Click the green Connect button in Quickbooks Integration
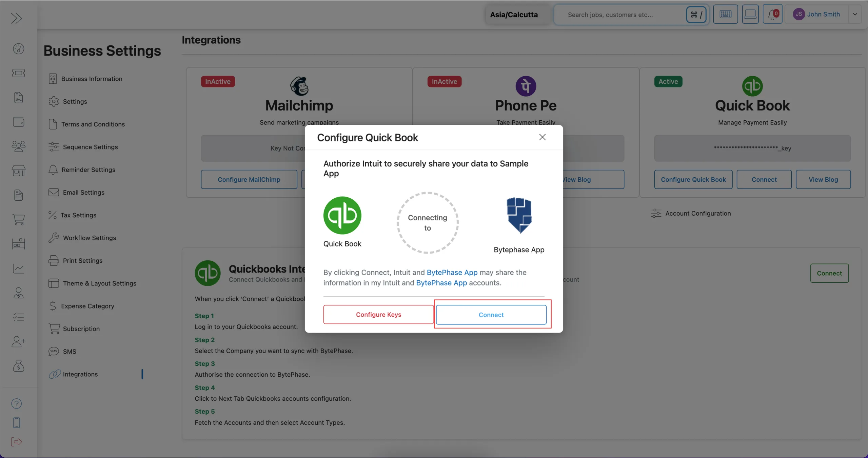The image size is (868, 458). tap(829, 273)
